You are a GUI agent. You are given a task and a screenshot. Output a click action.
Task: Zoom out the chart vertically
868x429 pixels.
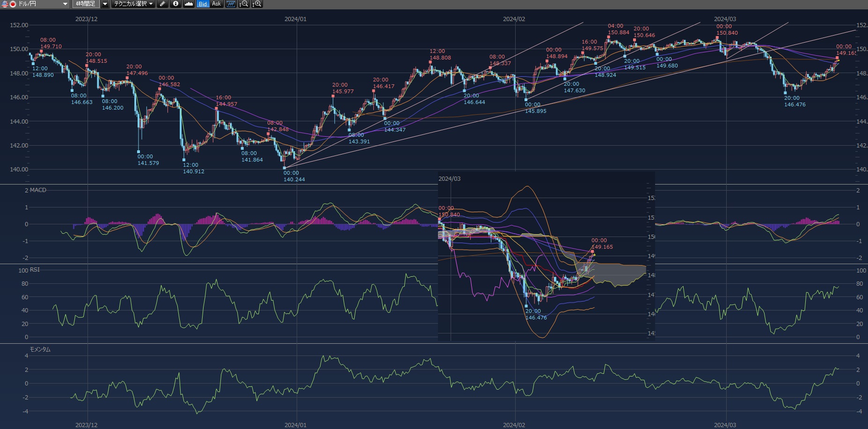[243, 4]
